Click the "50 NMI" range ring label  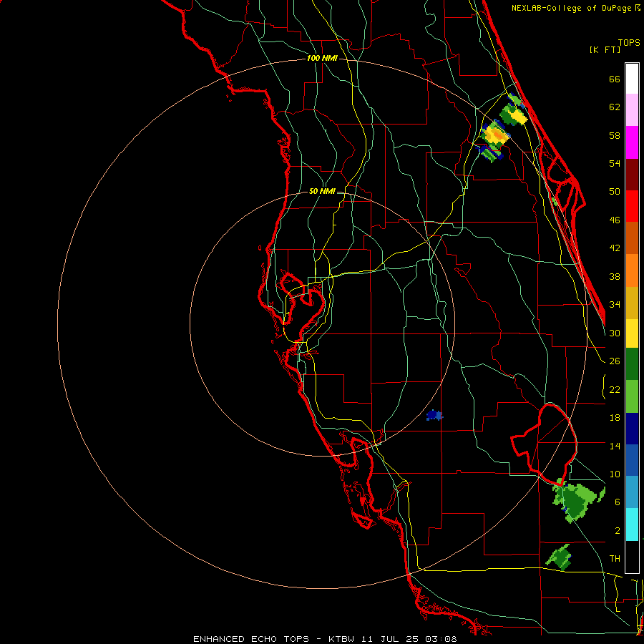[322, 191]
